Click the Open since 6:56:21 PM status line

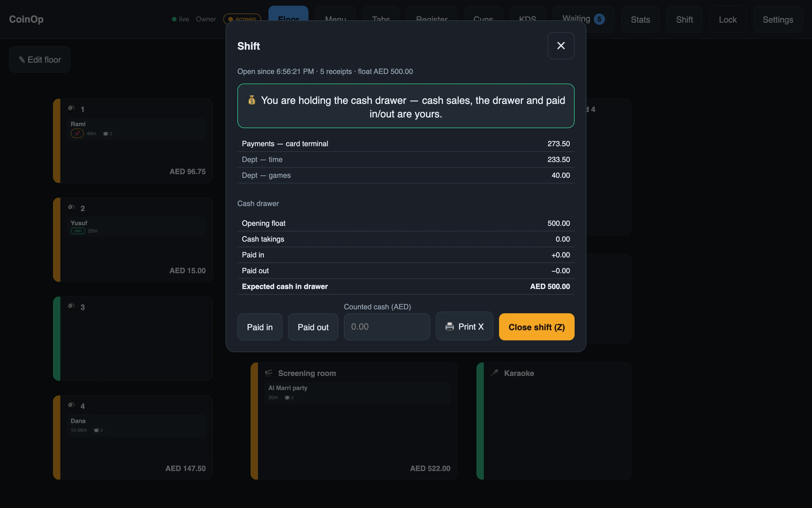(x=325, y=72)
